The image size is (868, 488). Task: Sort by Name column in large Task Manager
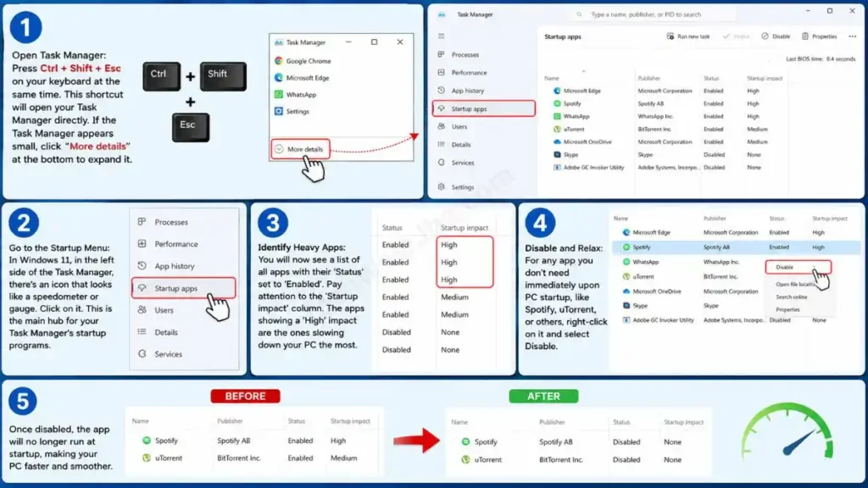[551, 79]
